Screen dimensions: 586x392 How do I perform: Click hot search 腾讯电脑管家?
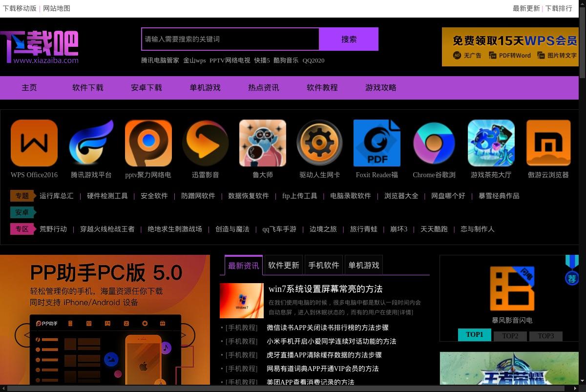(160, 61)
